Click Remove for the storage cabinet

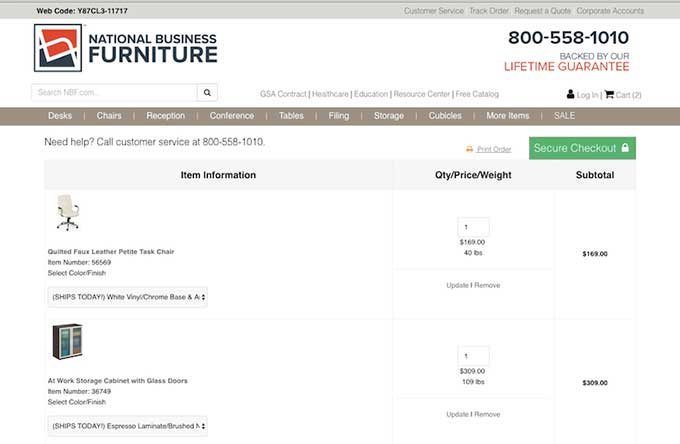(487, 415)
